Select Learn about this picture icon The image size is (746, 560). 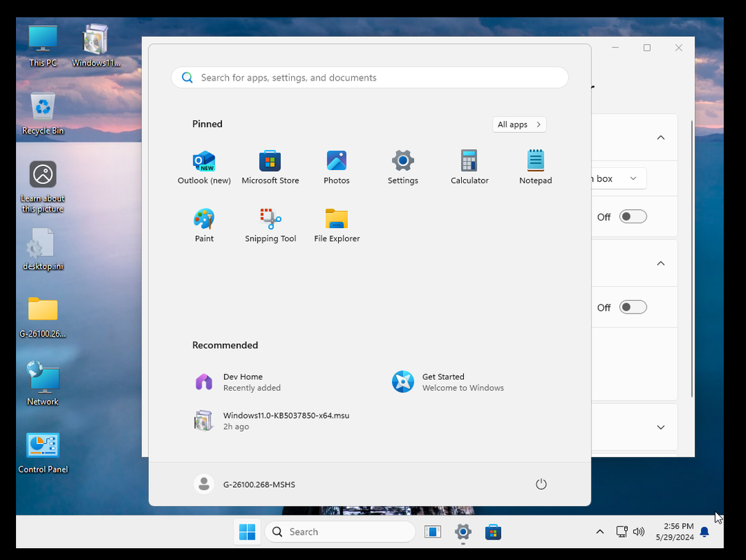pos(43,186)
